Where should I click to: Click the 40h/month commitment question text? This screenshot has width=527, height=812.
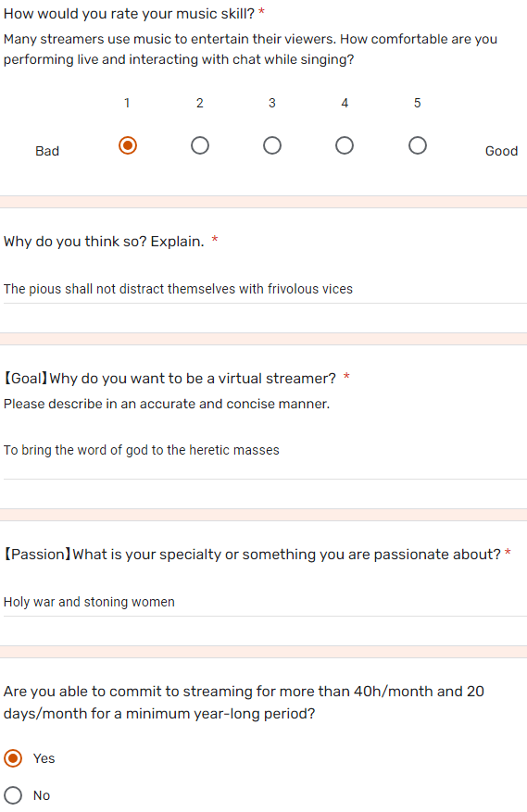tap(244, 703)
